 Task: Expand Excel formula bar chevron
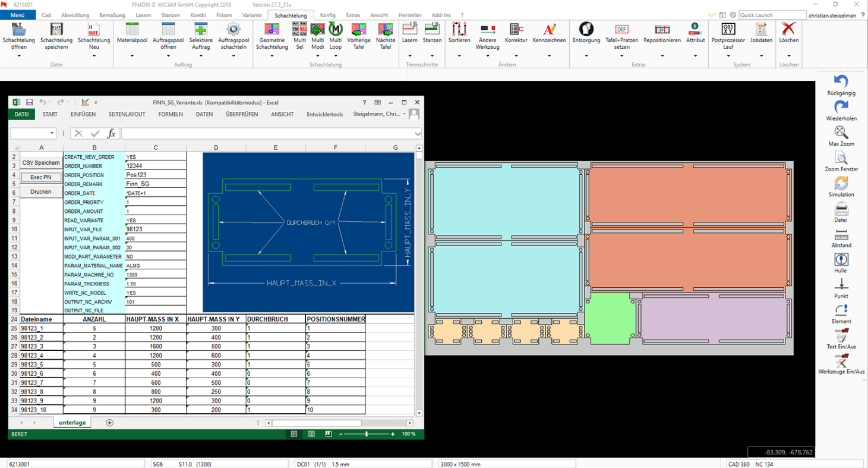(x=418, y=134)
